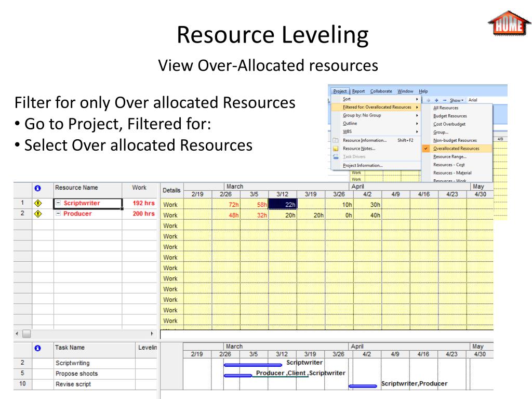This screenshot has width=532, height=399.
Task: Expand the Group by: No Group submenu arrow
Action: pos(417,115)
